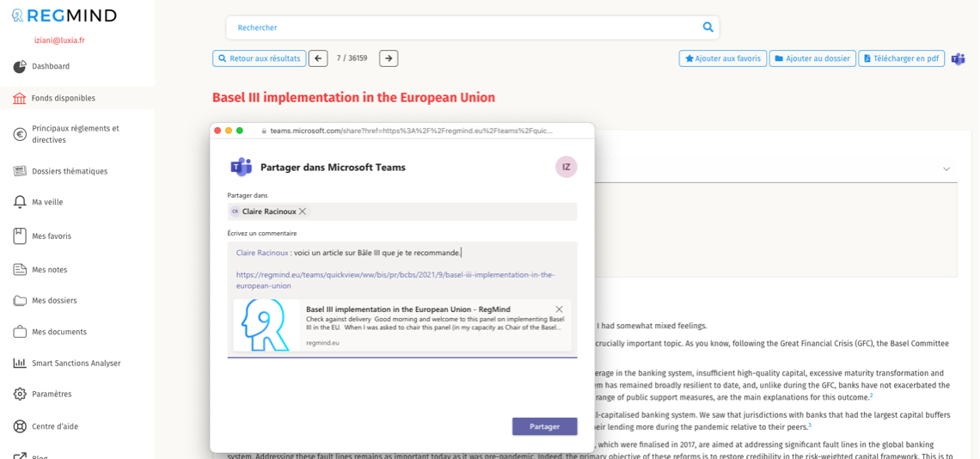Remove Claire Racinoux recipient chip
Viewport: 980px width, 459px height.
point(303,211)
